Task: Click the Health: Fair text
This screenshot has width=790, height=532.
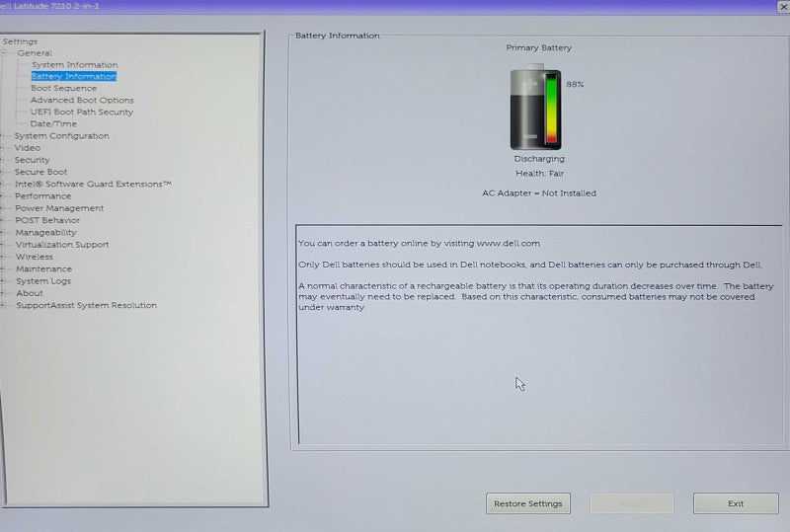Action: [539, 174]
